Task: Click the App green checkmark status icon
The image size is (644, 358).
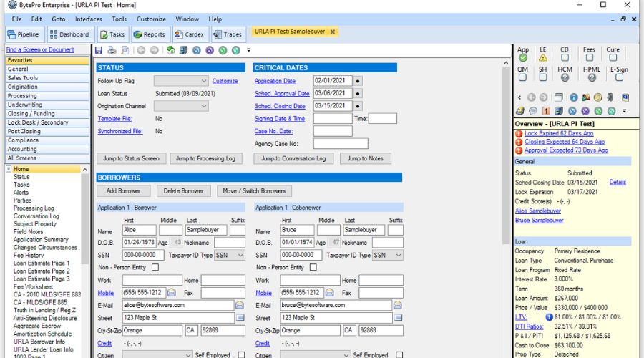Action: coord(523,58)
